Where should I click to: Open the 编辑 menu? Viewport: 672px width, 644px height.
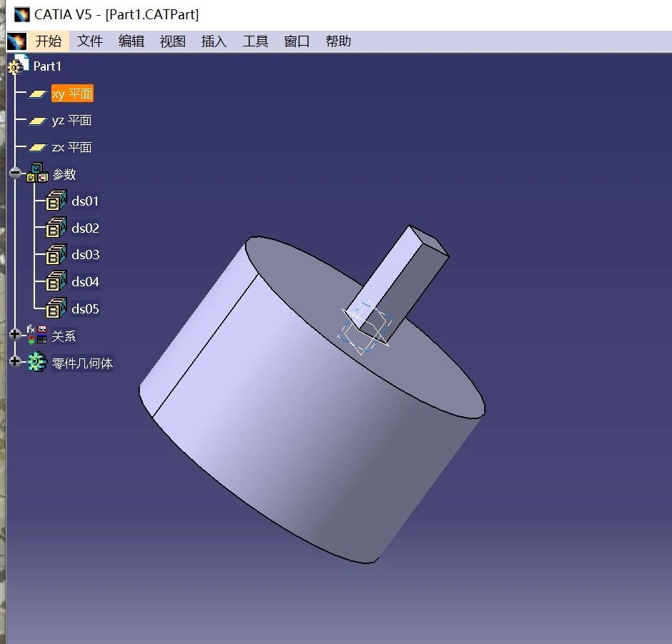[x=131, y=41]
